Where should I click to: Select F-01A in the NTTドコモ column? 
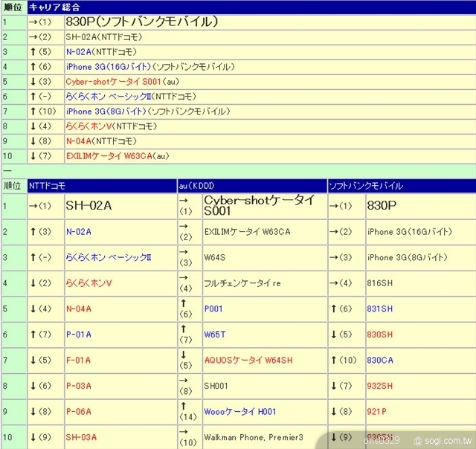[78, 361]
